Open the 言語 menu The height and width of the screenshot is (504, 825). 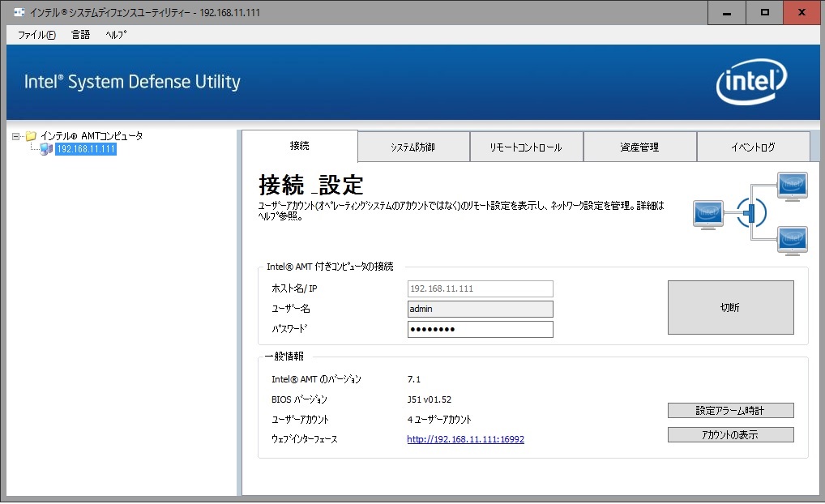click(x=80, y=35)
